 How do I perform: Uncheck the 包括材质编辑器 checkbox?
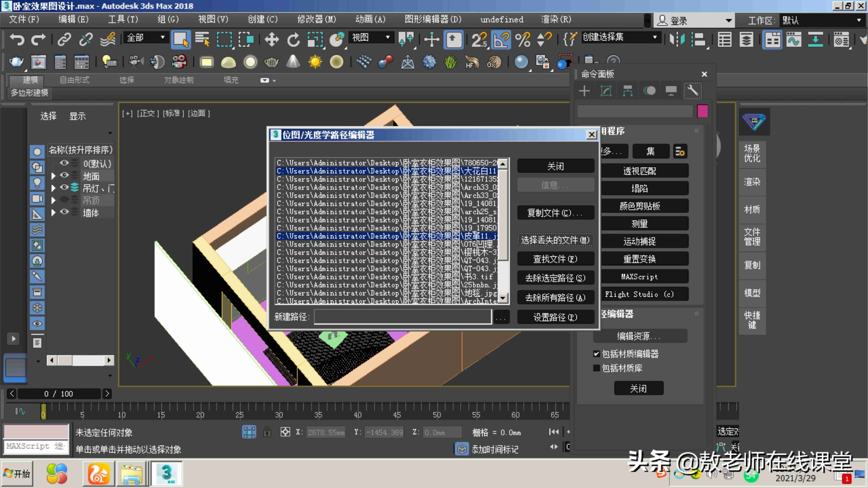click(596, 354)
